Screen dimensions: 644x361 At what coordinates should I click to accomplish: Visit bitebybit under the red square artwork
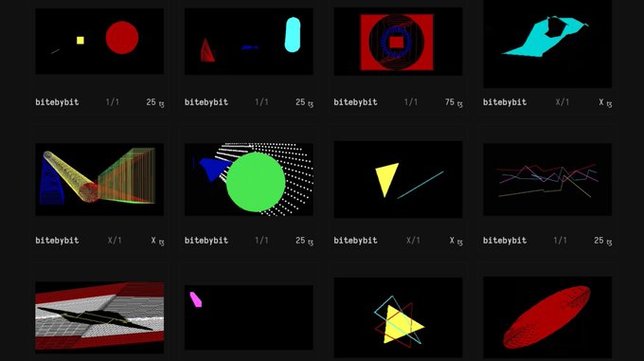(356, 102)
